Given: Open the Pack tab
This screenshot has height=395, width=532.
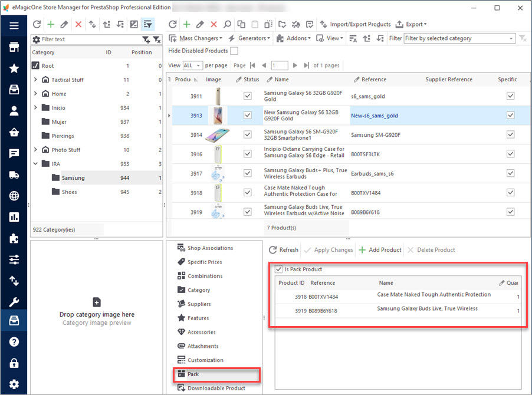Looking at the screenshot, I should (217, 374).
